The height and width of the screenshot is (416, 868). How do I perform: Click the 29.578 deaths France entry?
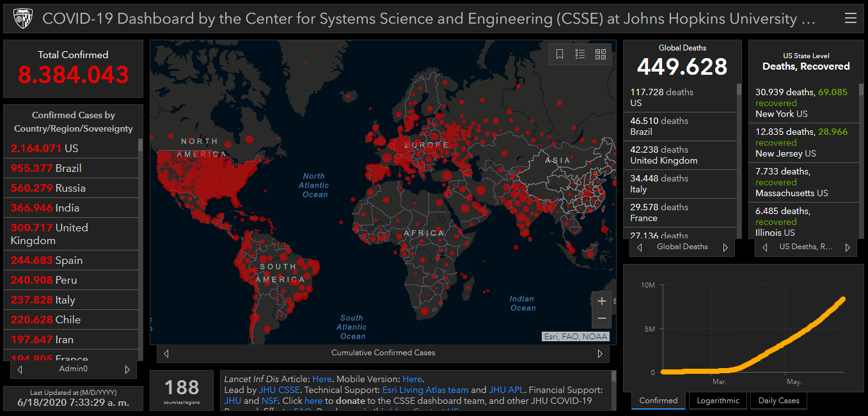(x=681, y=213)
